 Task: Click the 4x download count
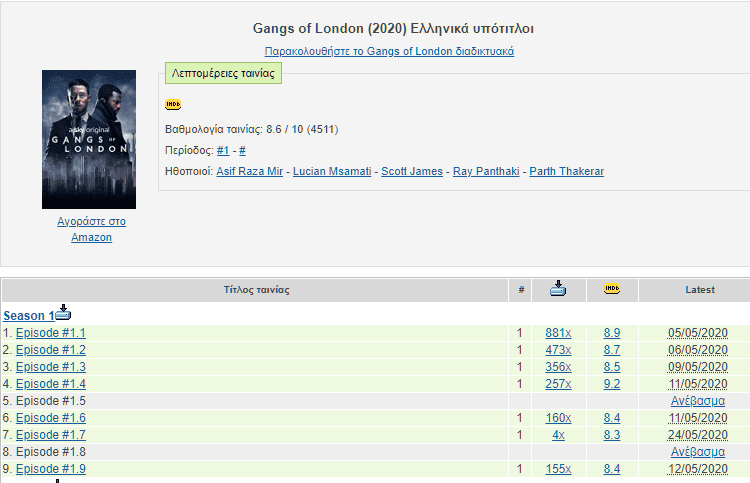(558, 435)
